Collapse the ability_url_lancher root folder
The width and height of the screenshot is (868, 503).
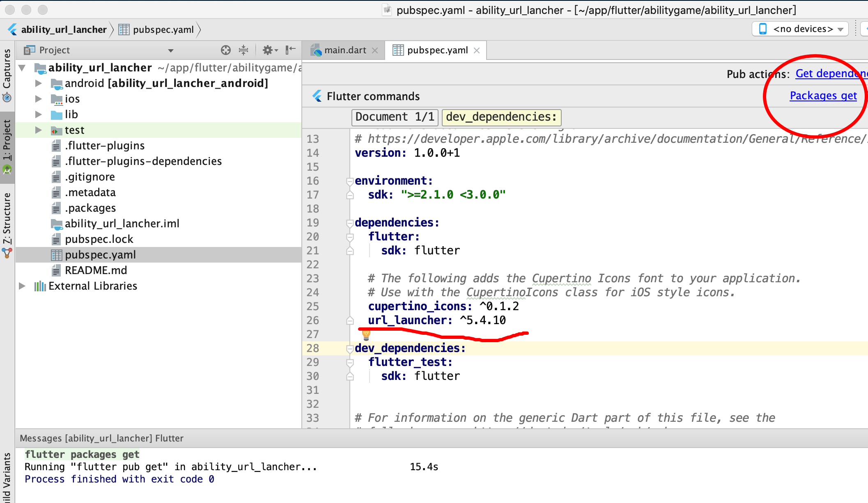click(23, 68)
